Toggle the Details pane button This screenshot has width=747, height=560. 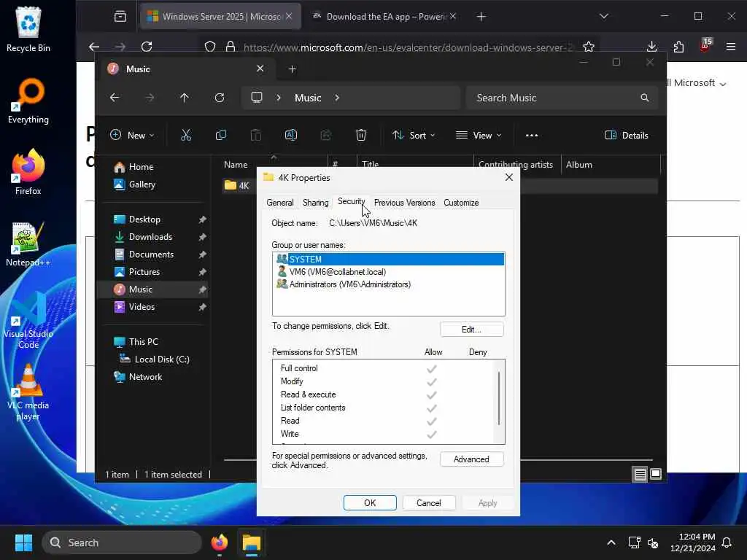point(627,135)
